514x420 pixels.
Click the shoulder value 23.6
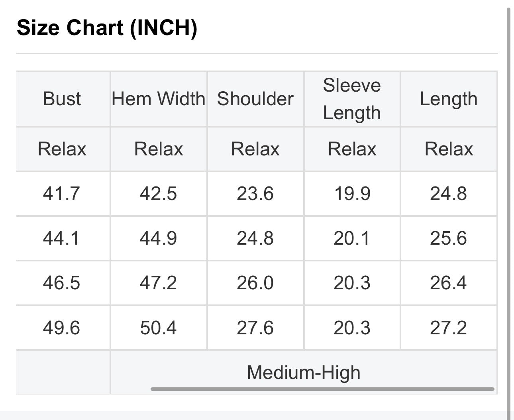[x=255, y=194]
